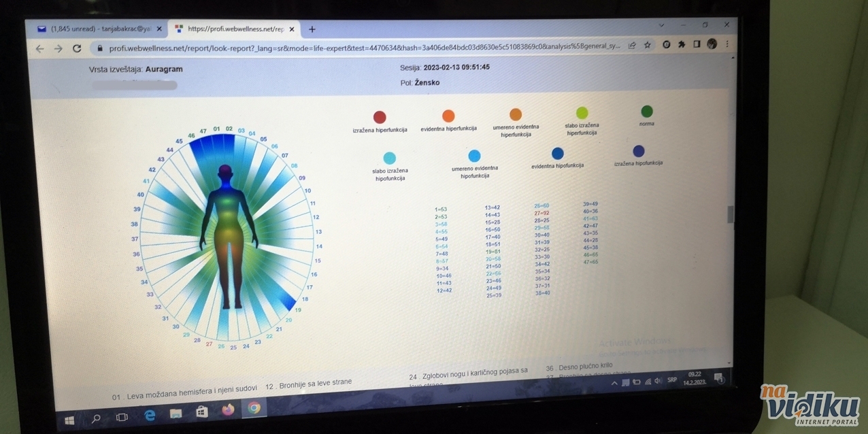Click the dark green norma legend circle
This screenshot has height=434, width=868.
tap(646, 111)
